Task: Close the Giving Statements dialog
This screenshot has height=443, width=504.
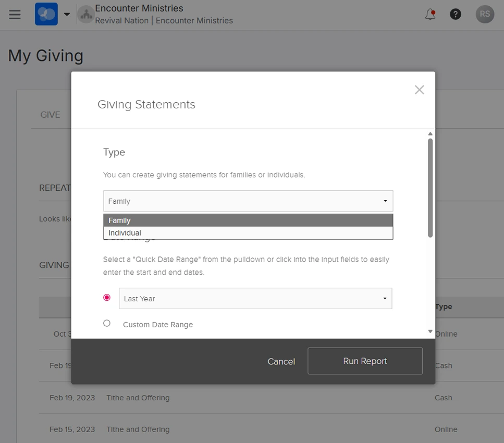Action: click(419, 90)
